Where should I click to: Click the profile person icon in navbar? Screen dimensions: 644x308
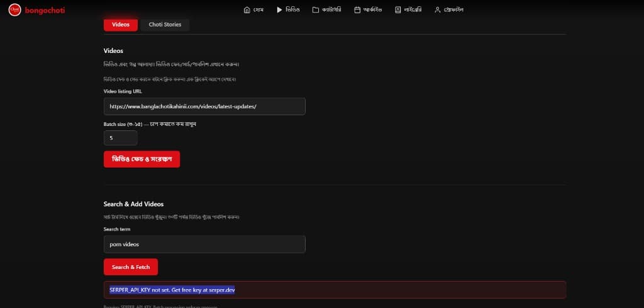coord(437,10)
